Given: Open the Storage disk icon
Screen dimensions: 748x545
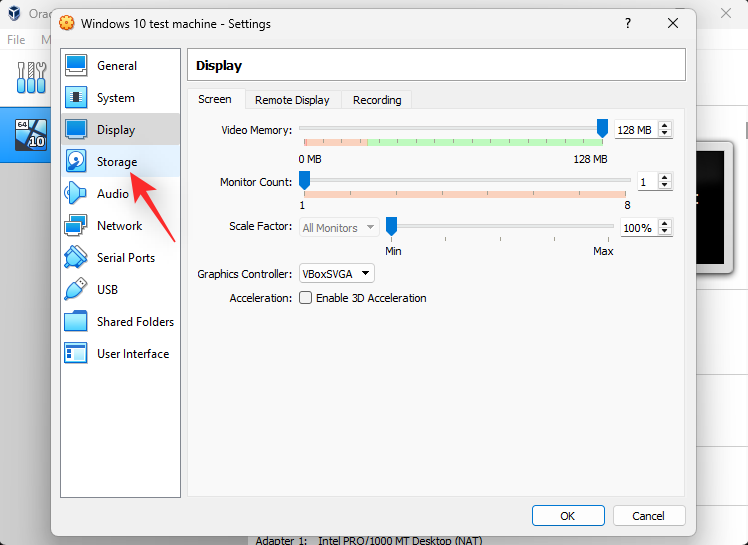Looking at the screenshot, I should coord(77,162).
